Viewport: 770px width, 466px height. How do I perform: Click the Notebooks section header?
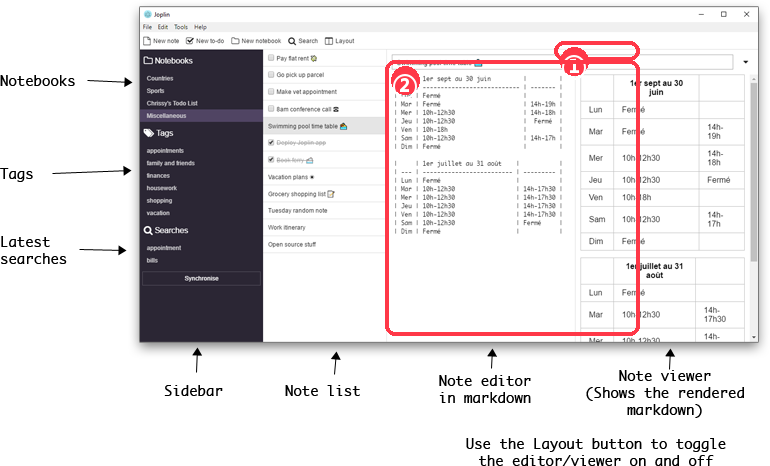pos(168,60)
